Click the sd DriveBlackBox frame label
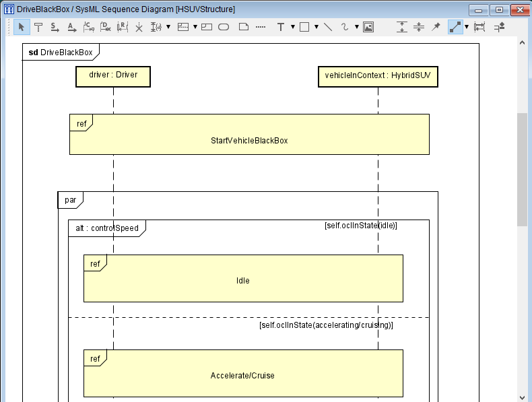 (x=61, y=53)
